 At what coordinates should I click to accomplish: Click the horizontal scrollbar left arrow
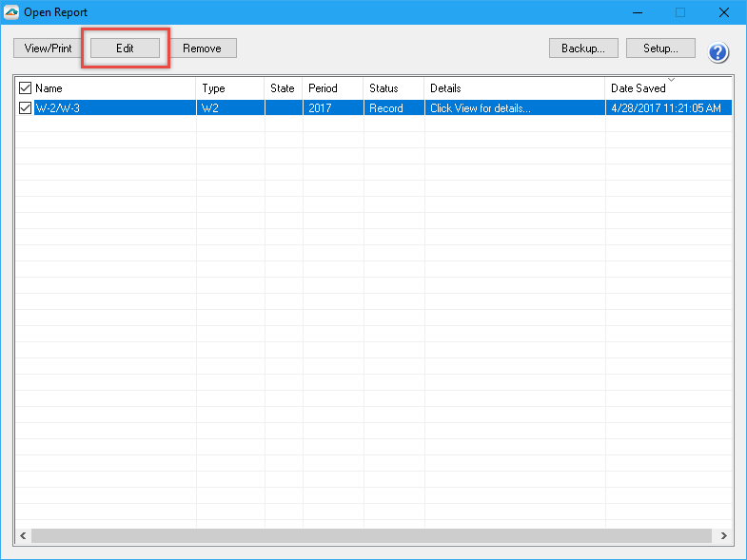(23, 536)
